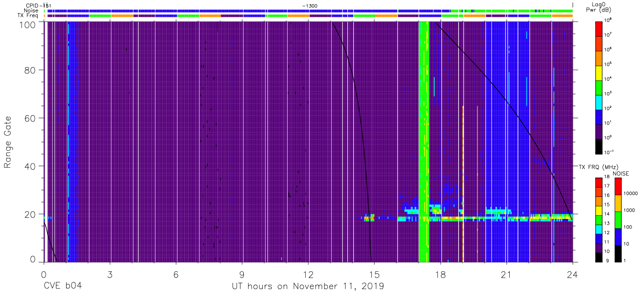Screen dimensions: 644x297
Task: Click the '10000' NOISE scale value
Action: click(x=631, y=193)
